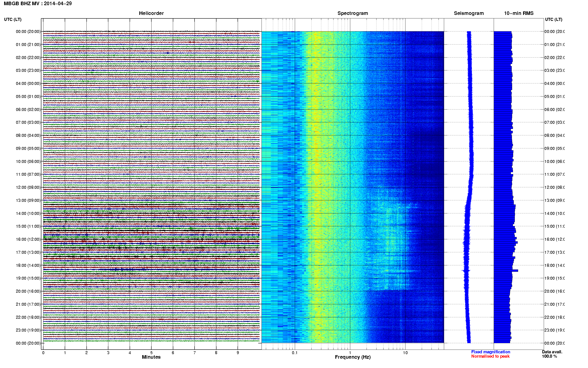This screenshot has width=588, height=368.
Task: Click the left time label "03:00 (23:00)"
Action: (28, 70)
